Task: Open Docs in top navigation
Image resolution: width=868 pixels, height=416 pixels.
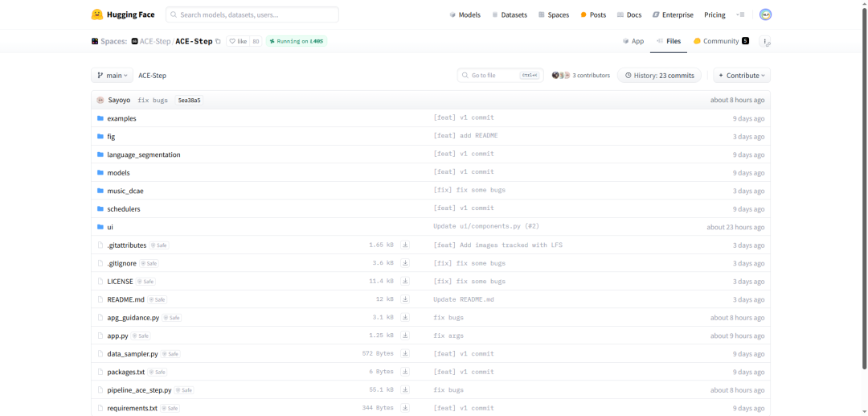Action: pyautogui.click(x=629, y=15)
